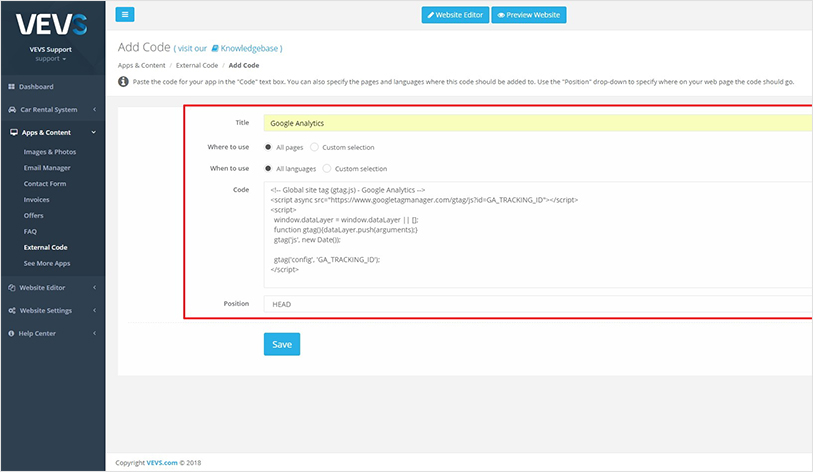Viewport: 813px width, 472px height.
Task: Open External Code menu item
Action: pos(46,247)
